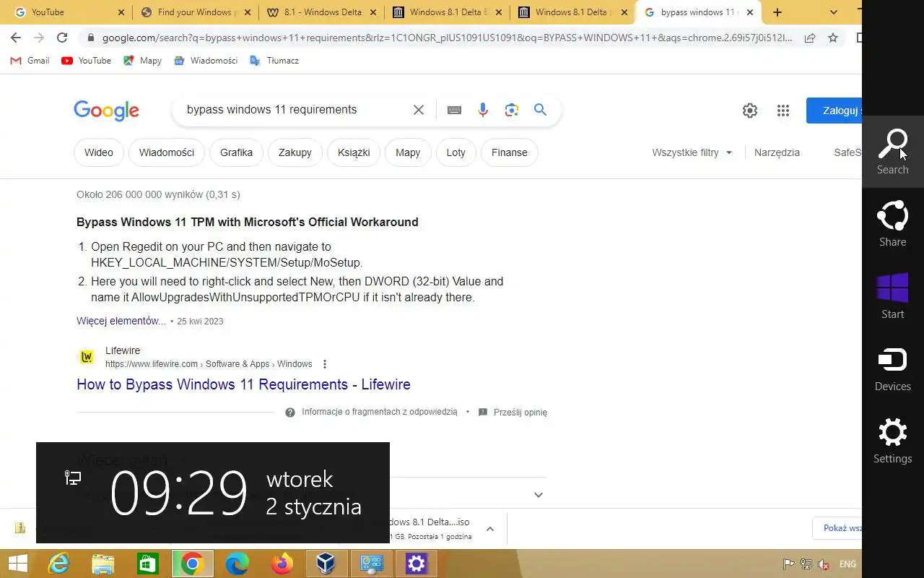The width and height of the screenshot is (924, 578).
Task: Open the Tłumacz bookmark
Action: pos(274,61)
